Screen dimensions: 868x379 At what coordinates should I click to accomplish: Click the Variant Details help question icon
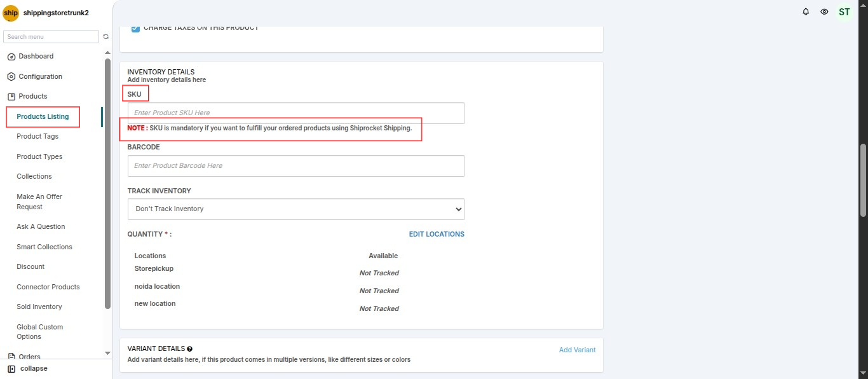[189, 349]
